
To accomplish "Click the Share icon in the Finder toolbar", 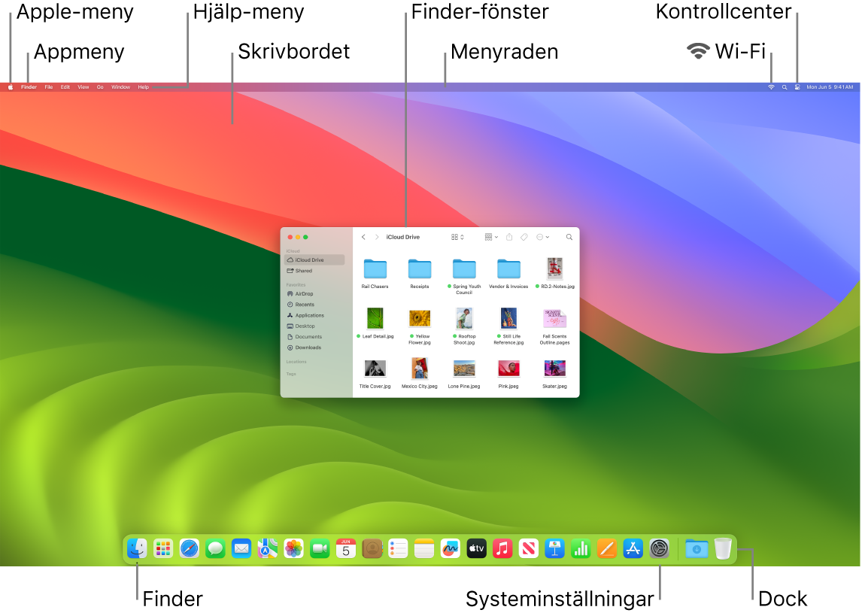I will pyautogui.click(x=509, y=237).
